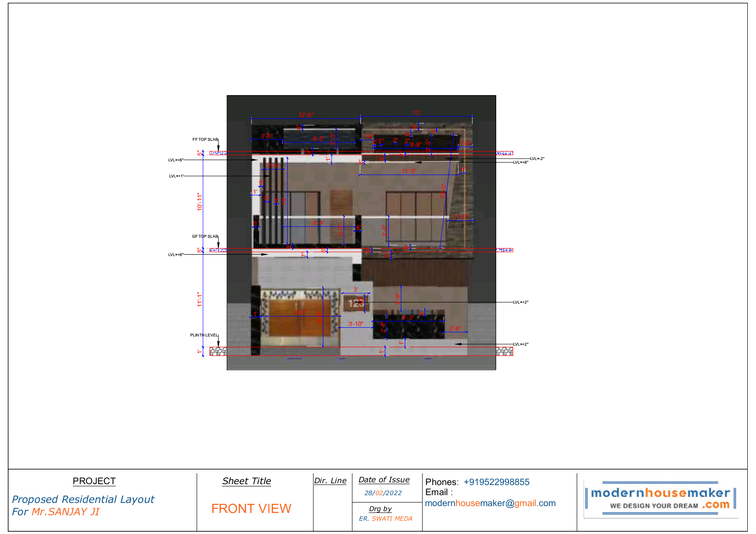
Task: Select the 'Proposed Residential Layout' text
Action: [x=83, y=499]
